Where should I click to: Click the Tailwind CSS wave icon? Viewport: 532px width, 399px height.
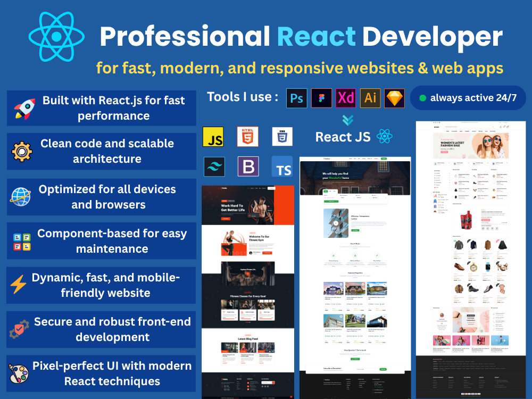214,167
